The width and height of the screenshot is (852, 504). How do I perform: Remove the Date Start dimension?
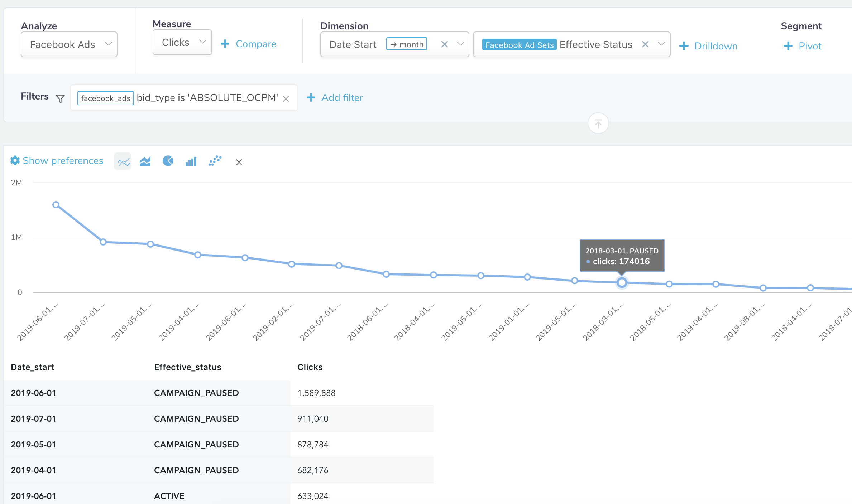click(x=445, y=44)
